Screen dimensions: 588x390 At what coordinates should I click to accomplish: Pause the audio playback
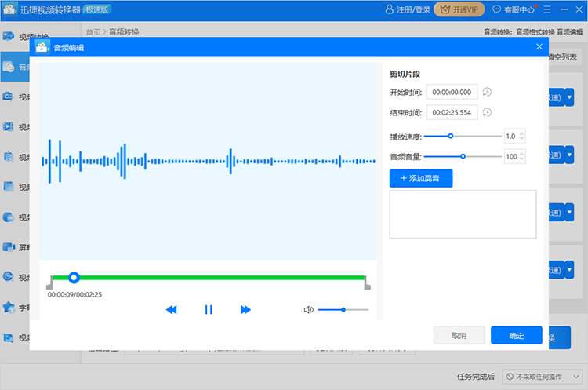209,310
